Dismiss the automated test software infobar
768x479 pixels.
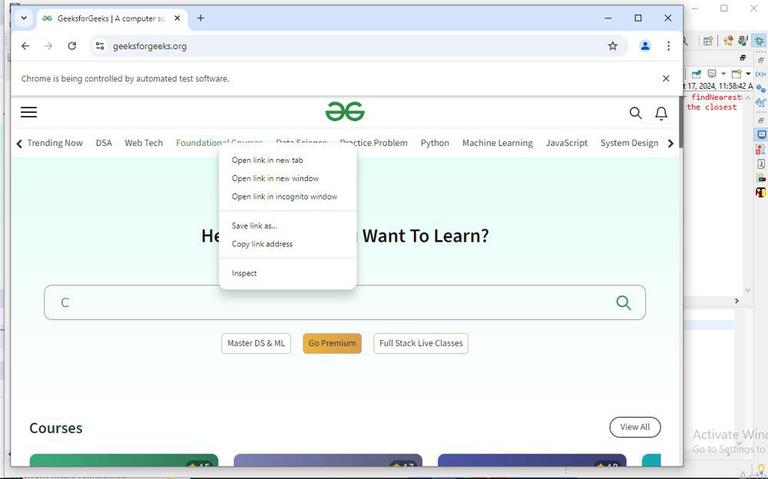[x=666, y=78]
